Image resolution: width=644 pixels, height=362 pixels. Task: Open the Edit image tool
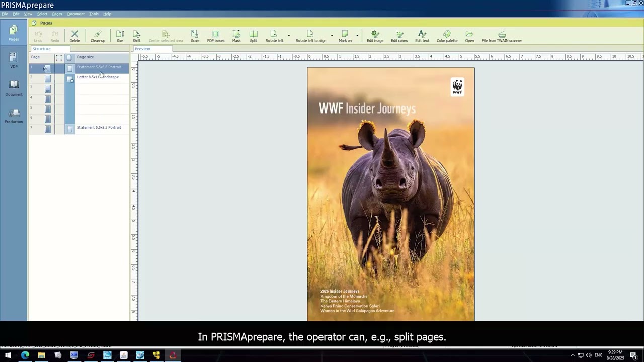point(375,36)
